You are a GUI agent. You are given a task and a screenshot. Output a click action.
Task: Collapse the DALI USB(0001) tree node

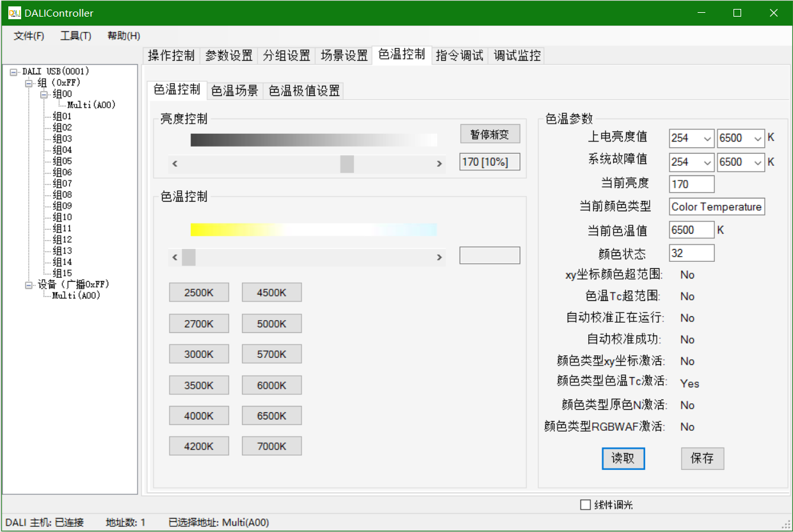click(x=14, y=72)
